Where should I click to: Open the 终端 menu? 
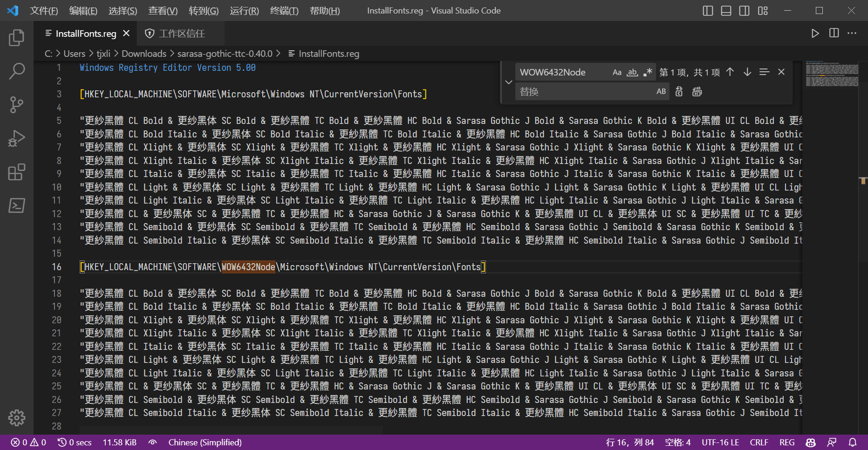pyautogui.click(x=284, y=10)
